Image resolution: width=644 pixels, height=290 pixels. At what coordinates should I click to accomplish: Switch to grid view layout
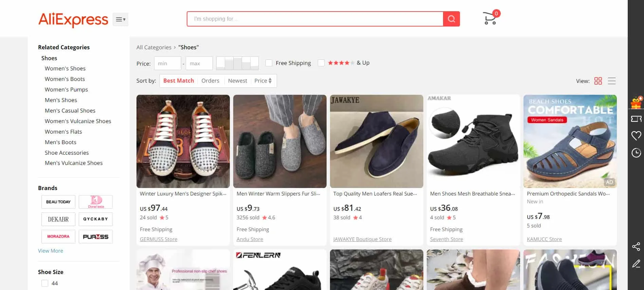[598, 81]
